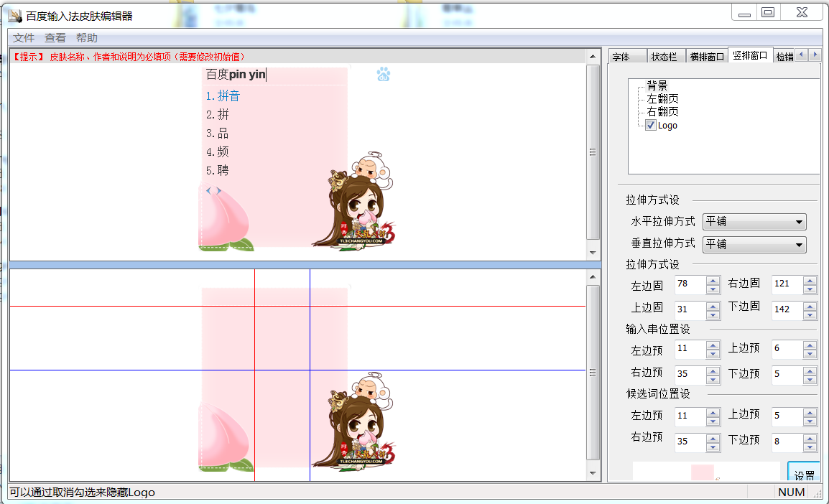829x504 pixels.
Task: Decrease the 下边固 value with down arrow
Action: point(810,314)
